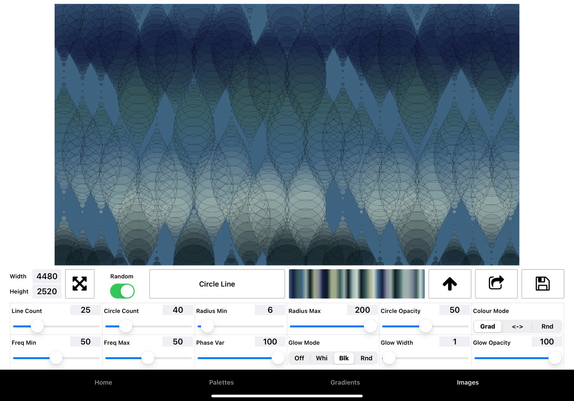This screenshot has width=574, height=401.
Task: Edit the Height field showing 2520
Action: pos(47,292)
